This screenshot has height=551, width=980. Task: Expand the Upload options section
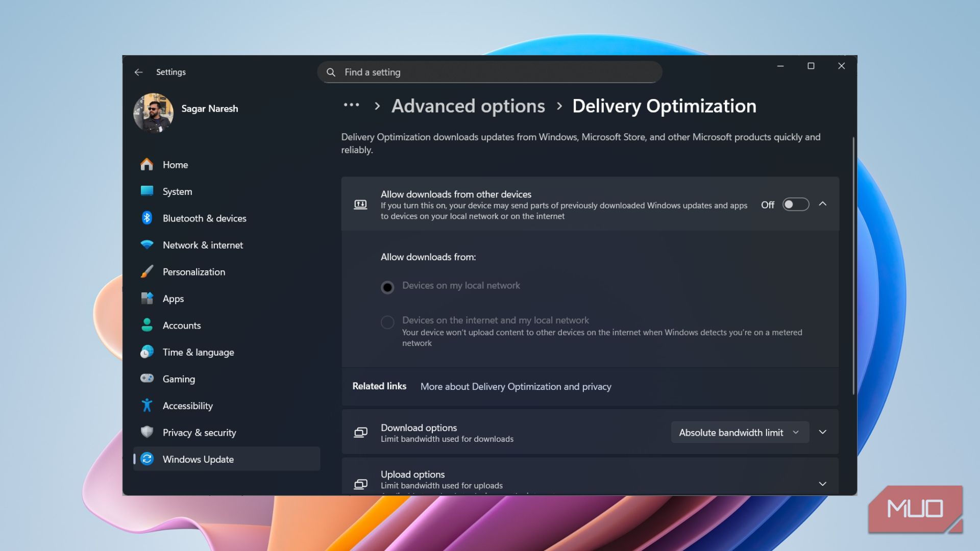point(823,484)
